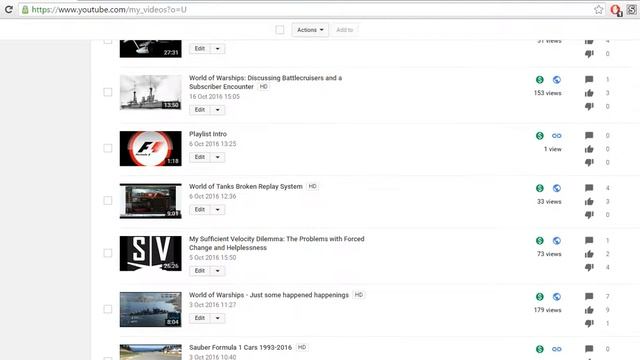Select the World of Tanks Broken Replay checkbox
Viewport: 640px width, 360px height.
[x=108, y=200]
